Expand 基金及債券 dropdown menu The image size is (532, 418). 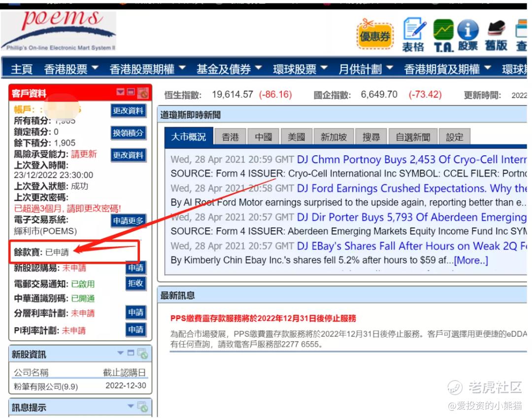tap(230, 70)
